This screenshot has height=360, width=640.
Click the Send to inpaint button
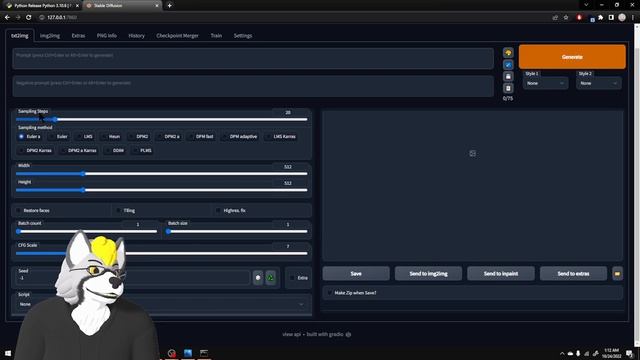[x=501, y=273]
